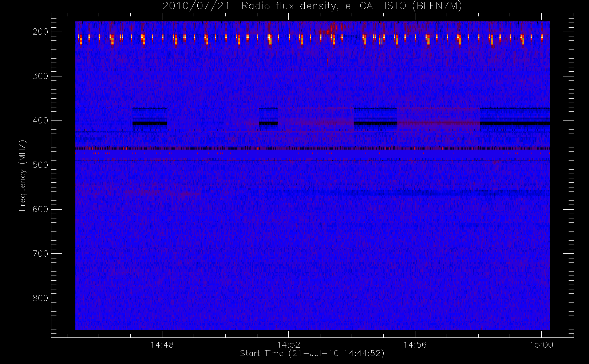Click the 500 frequency tick label
This screenshot has height=364, width=589.
[40, 165]
